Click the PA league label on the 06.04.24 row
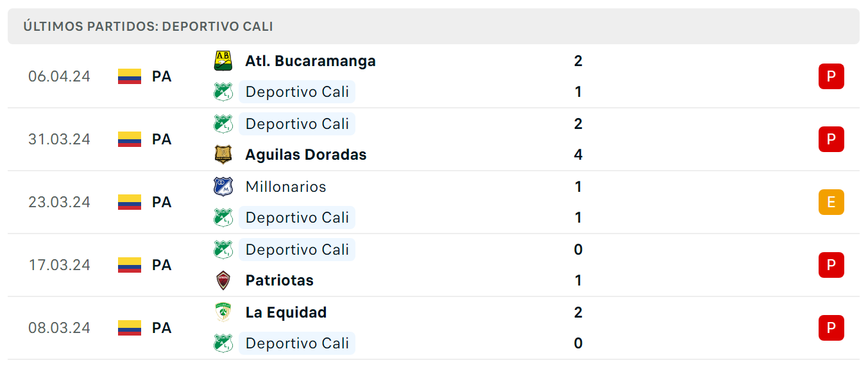 click(x=162, y=76)
